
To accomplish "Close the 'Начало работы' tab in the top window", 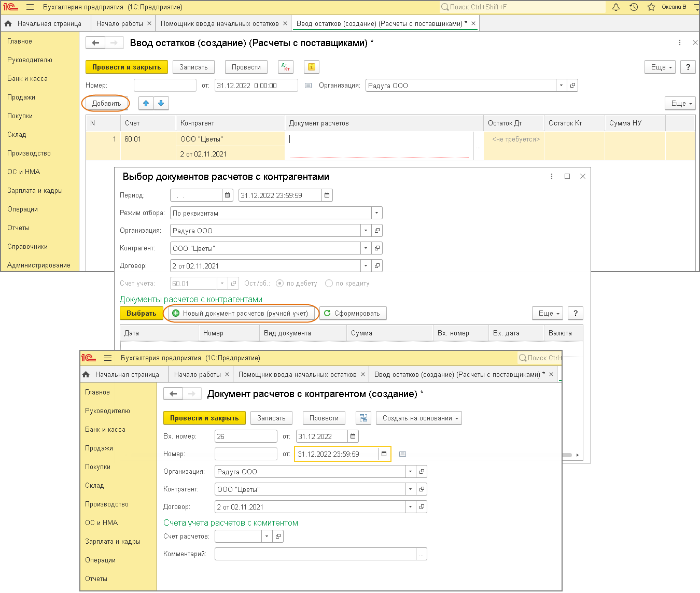I will click(149, 23).
